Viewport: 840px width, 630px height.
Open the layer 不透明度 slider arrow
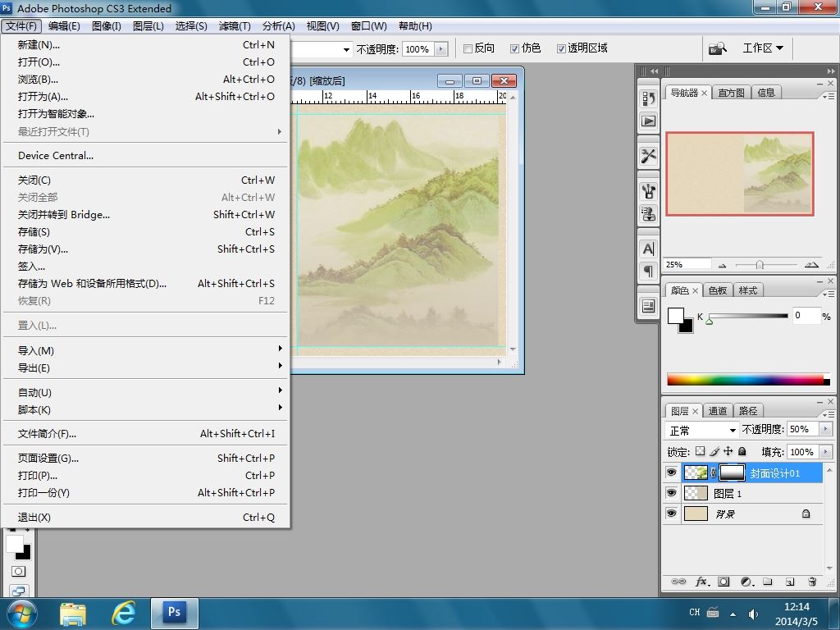tap(825, 429)
